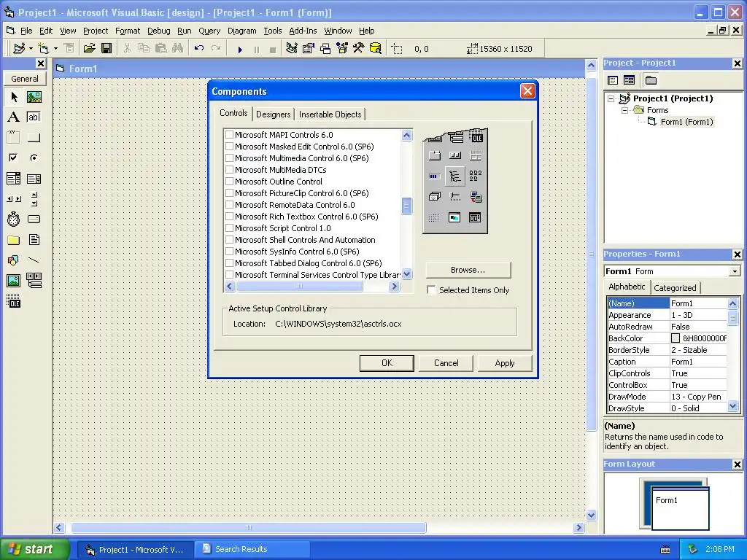Click the Properties Window toolbar icon
Image resolution: width=747 pixels, height=560 pixels.
pos(309,49)
